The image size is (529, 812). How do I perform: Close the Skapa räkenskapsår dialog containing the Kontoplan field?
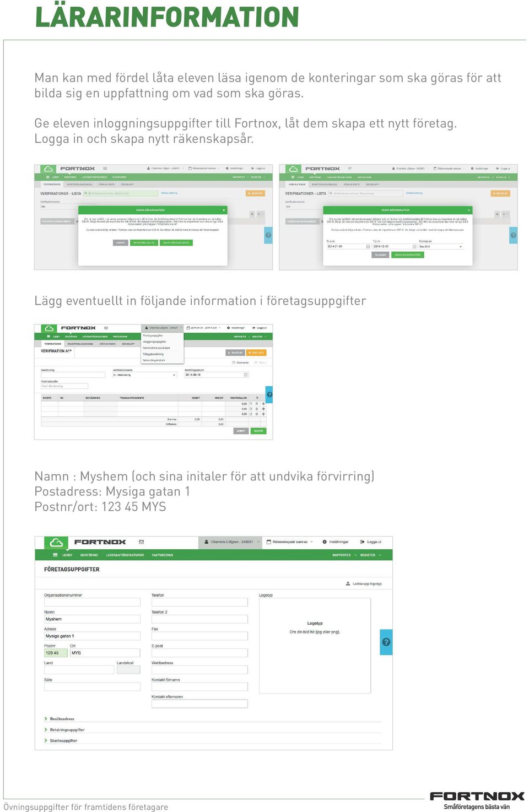(469, 210)
